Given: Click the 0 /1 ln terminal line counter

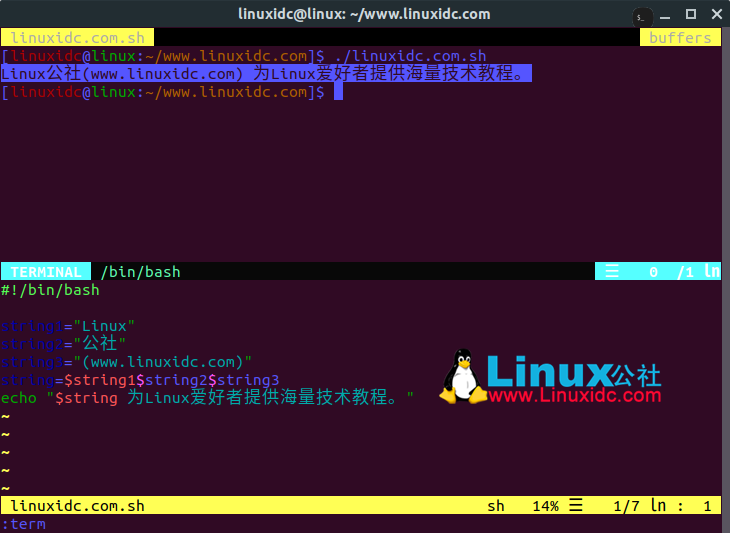Looking at the screenshot, I should pos(684,271).
